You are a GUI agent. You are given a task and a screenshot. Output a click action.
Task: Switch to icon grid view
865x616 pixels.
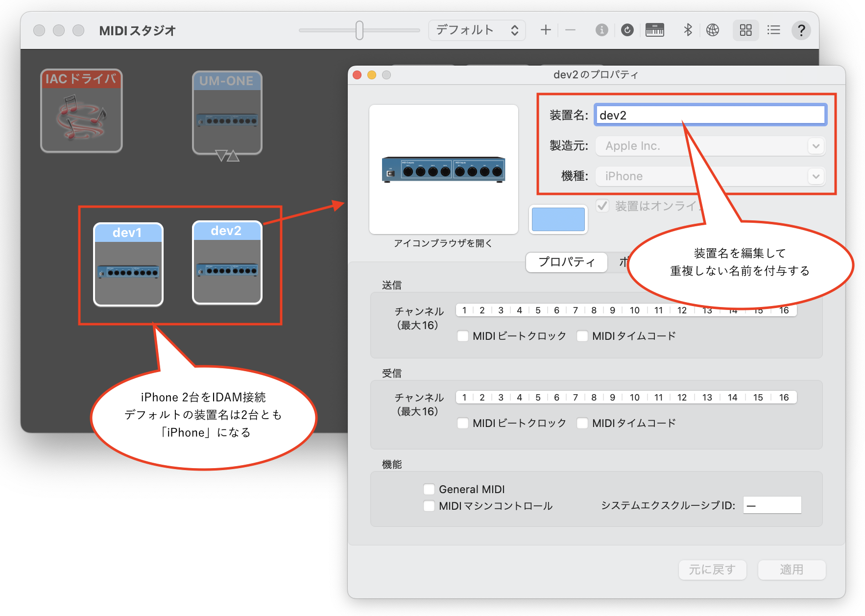click(x=745, y=30)
